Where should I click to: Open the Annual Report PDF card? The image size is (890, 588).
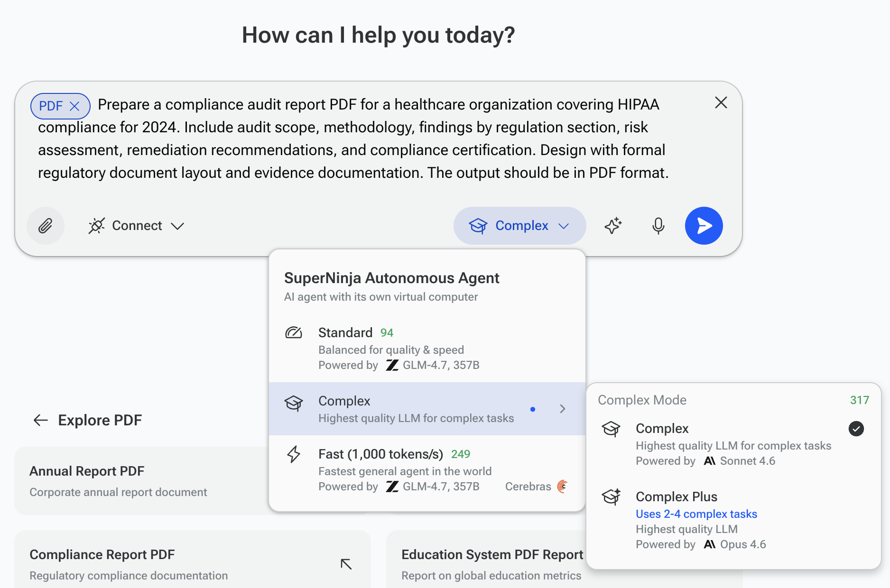141,481
